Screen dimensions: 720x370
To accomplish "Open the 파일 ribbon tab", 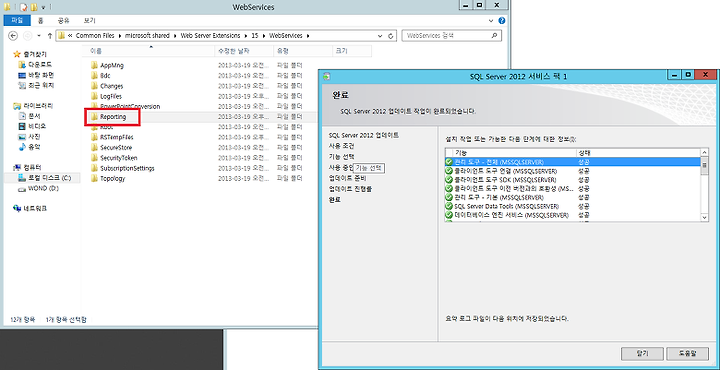I will [17, 21].
